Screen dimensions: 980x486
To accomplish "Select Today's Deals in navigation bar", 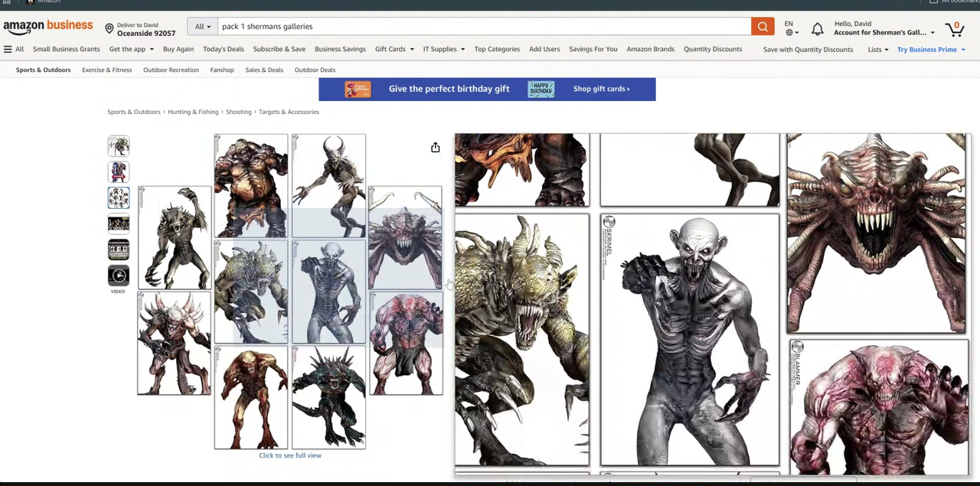I will (223, 49).
